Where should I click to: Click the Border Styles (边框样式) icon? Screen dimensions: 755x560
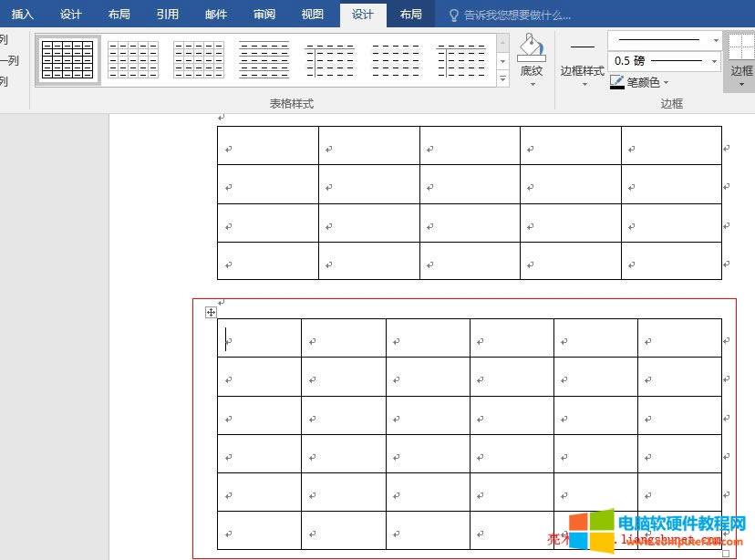[582, 47]
